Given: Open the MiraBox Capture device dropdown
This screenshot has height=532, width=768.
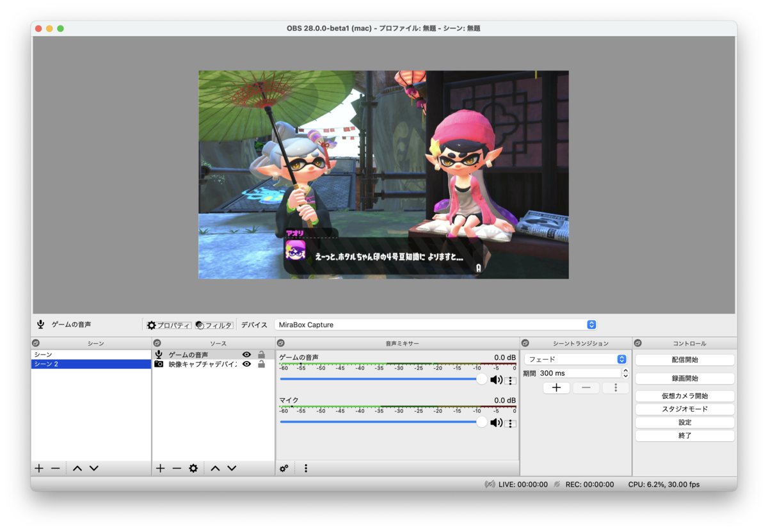Looking at the screenshot, I should 435,325.
